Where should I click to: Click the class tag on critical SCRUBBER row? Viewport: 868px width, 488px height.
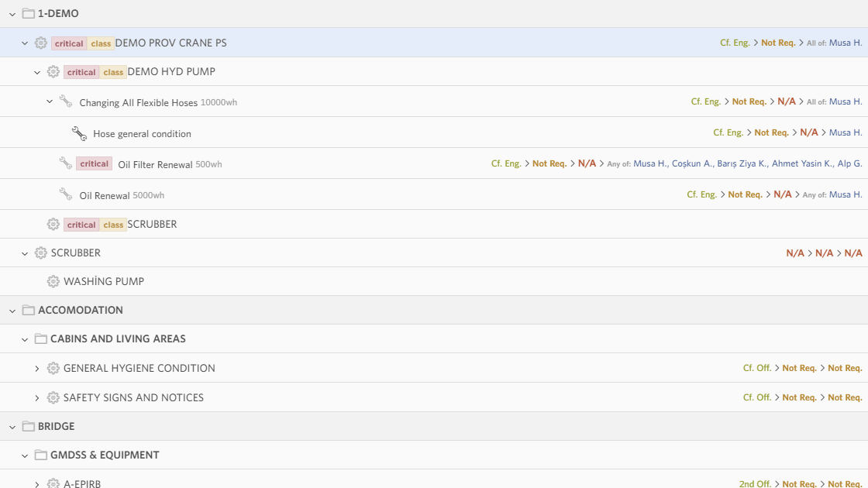click(113, 225)
